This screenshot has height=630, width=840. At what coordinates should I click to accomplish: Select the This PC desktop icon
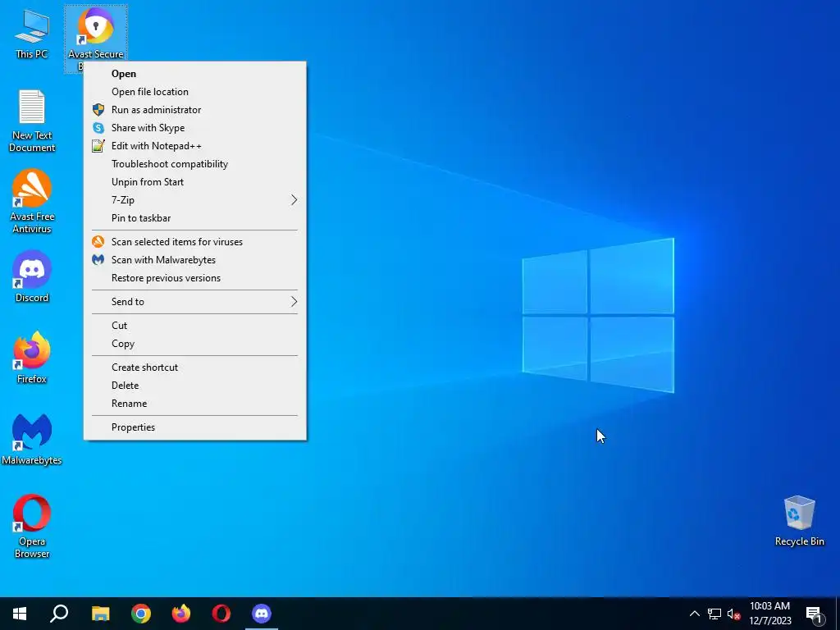[32, 34]
